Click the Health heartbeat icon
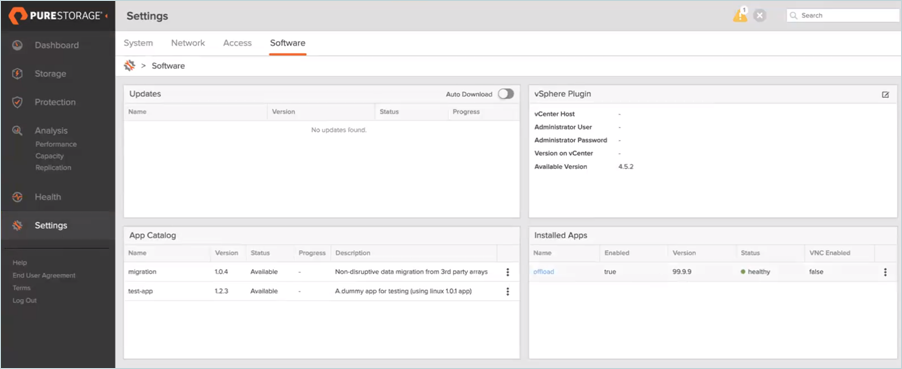The image size is (902, 369). pos(18,197)
